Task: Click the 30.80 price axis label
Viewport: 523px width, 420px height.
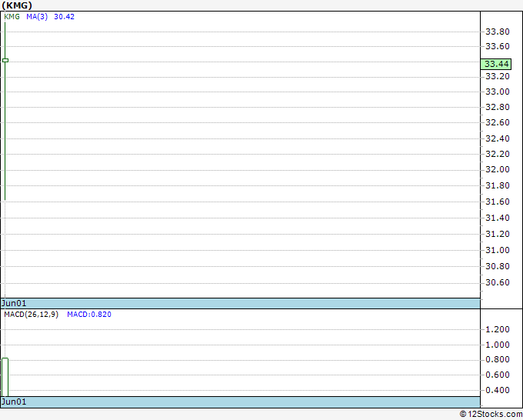Action: point(498,266)
